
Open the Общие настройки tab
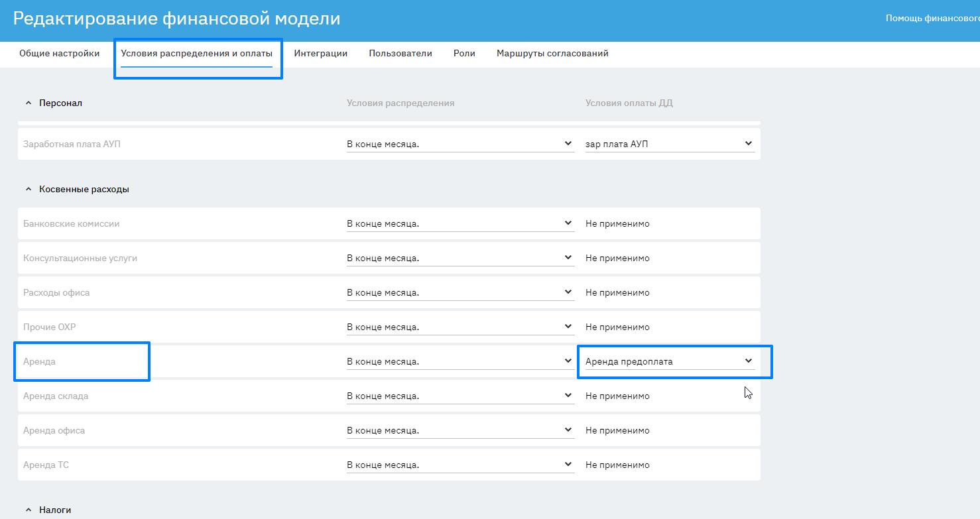60,54
